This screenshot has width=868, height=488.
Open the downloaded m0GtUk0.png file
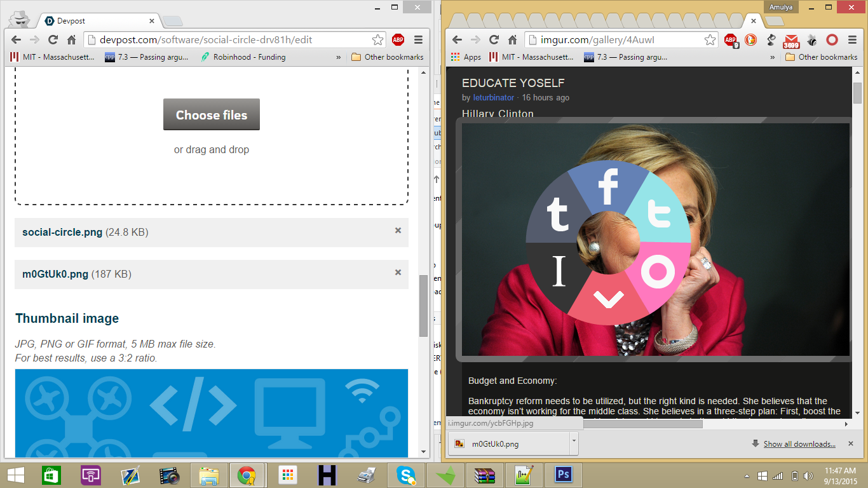tap(509, 444)
